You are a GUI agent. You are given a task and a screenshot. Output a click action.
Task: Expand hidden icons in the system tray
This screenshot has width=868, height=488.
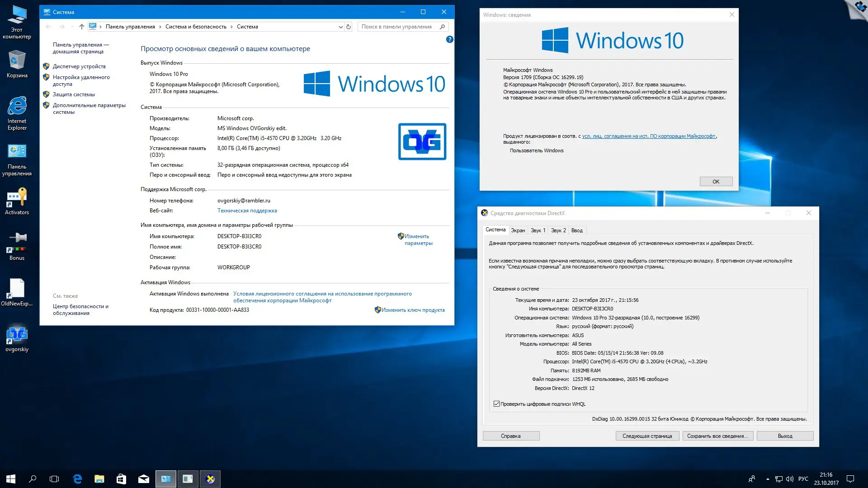(x=767, y=479)
